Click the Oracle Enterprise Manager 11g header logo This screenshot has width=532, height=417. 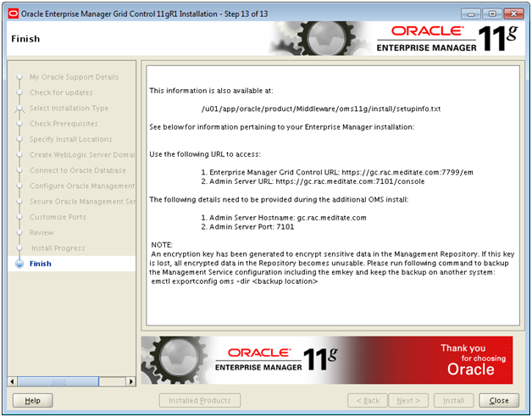pyautogui.click(x=447, y=39)
